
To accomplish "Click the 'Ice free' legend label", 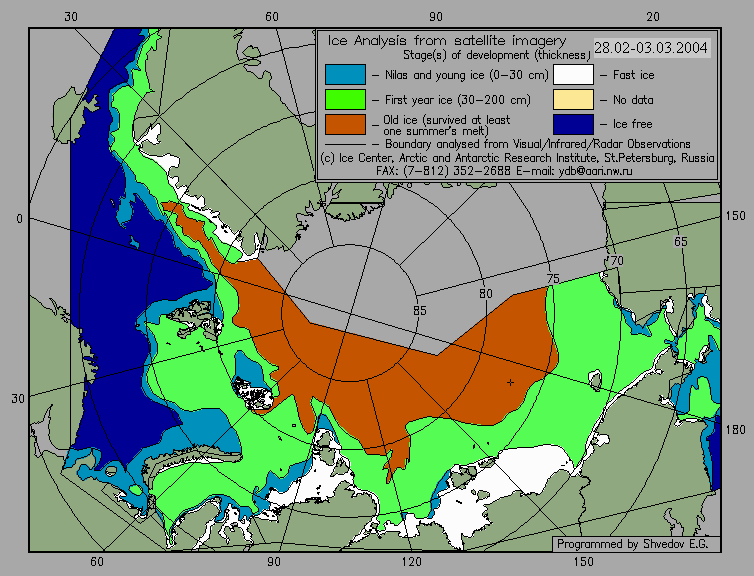I will [632, 124].
